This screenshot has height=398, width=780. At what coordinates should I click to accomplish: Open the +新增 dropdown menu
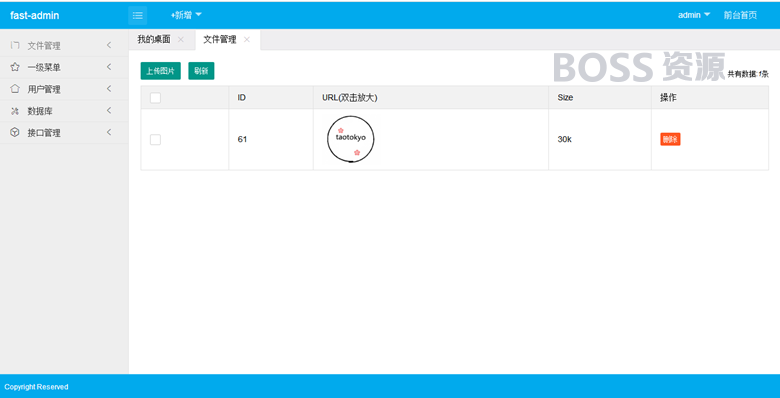(186, 15)
